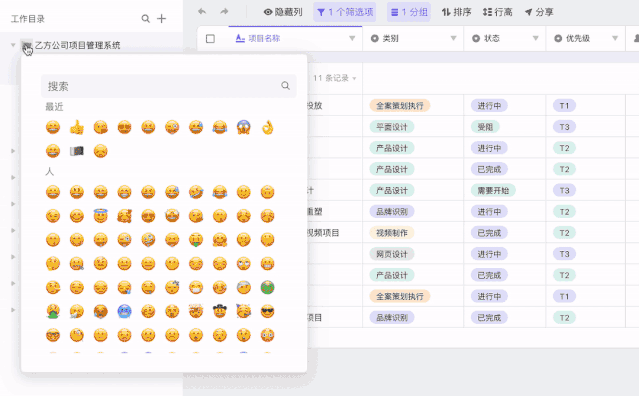Add a new item with the plus icon
The width and height of the screenshot is (639, 396).
pos(161,18)
